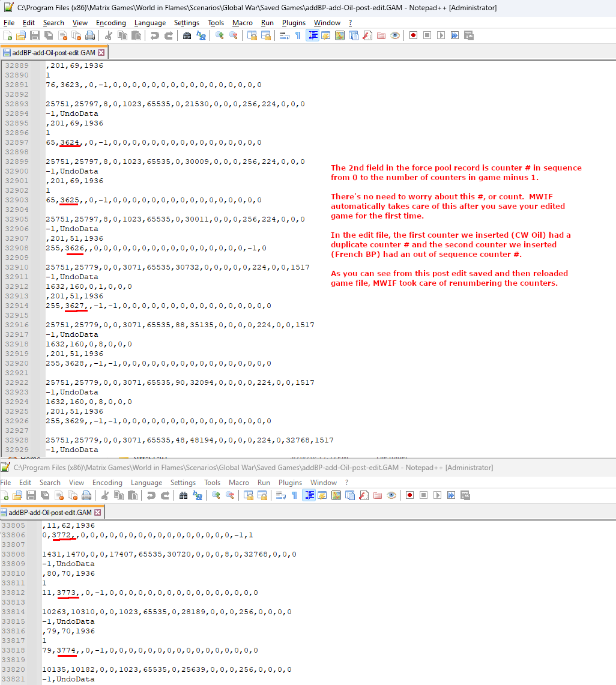Toggle Monitoring eye icon in upper window
This screenshot has width=616, height=685.
[395, 36]
